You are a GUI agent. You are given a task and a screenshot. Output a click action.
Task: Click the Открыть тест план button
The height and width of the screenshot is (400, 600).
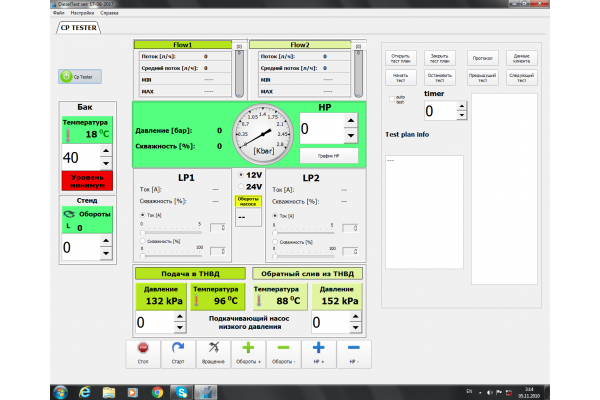point(401,57)
